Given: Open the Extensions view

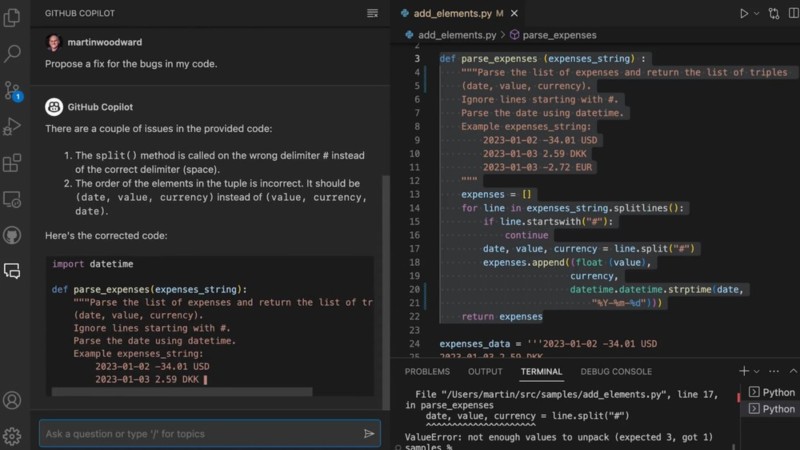Looking at the screenshot, I should (x=12, y=163).
